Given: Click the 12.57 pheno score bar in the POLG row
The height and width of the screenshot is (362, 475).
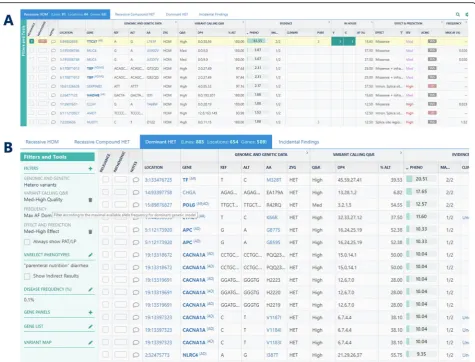Looking at the screenshot, I should point(421,204).
